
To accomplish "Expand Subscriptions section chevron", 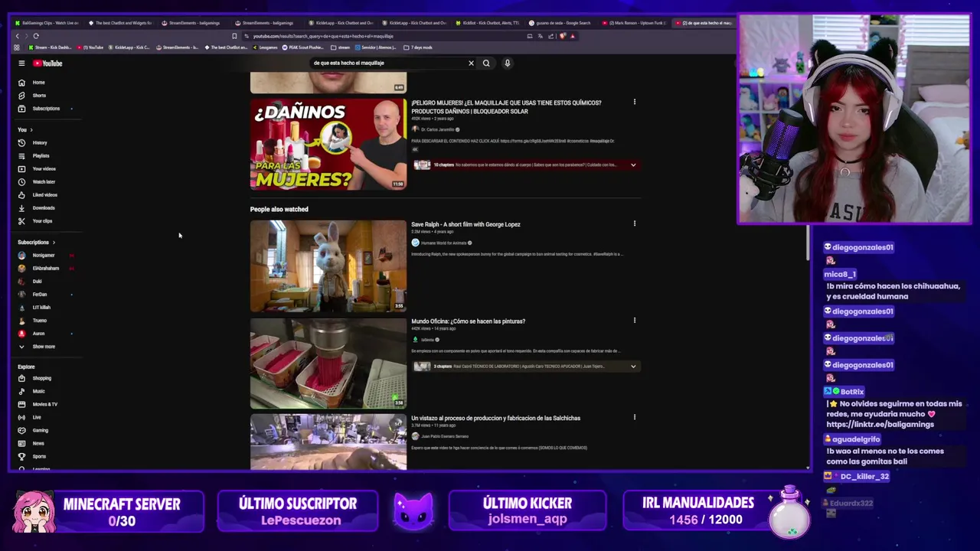I will click(54, 243).
